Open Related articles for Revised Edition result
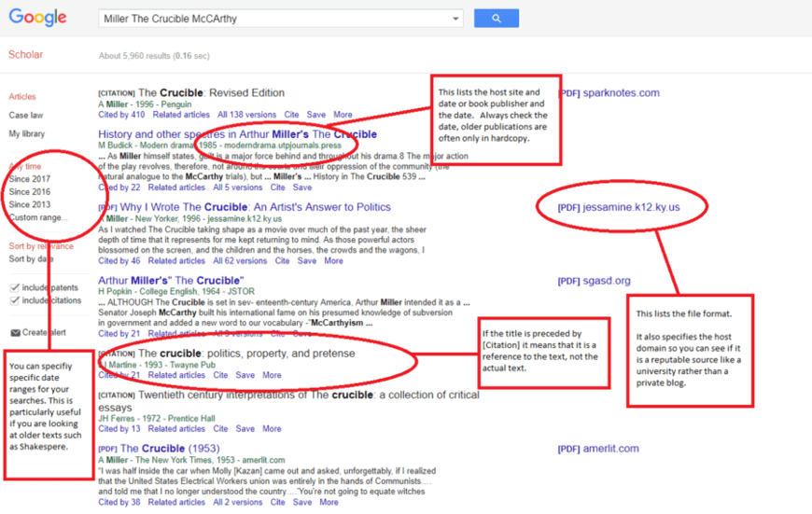 click(181, 115)
